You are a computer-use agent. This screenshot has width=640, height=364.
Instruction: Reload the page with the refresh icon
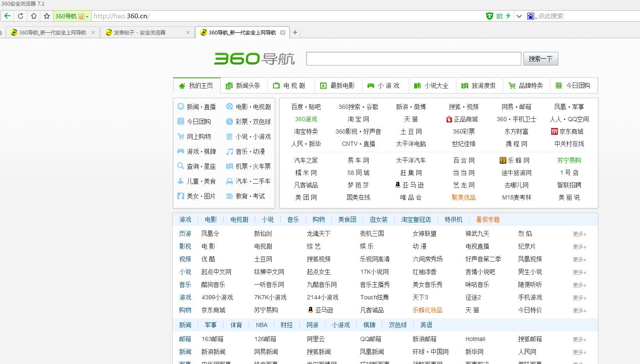coord(20,16)
